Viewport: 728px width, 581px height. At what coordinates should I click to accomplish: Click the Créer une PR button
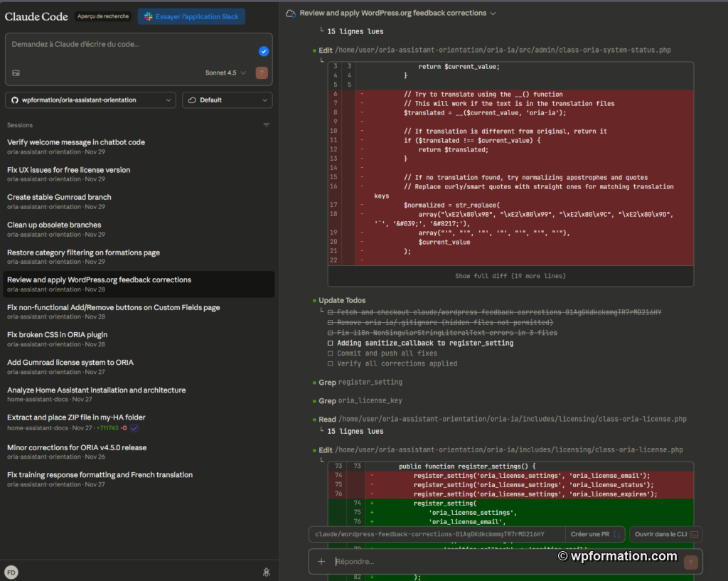pos(595,535)
